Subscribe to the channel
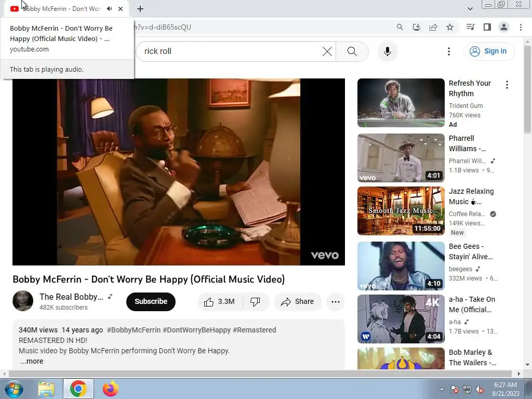This screenshot has height=399, width=532. point(151,301)
